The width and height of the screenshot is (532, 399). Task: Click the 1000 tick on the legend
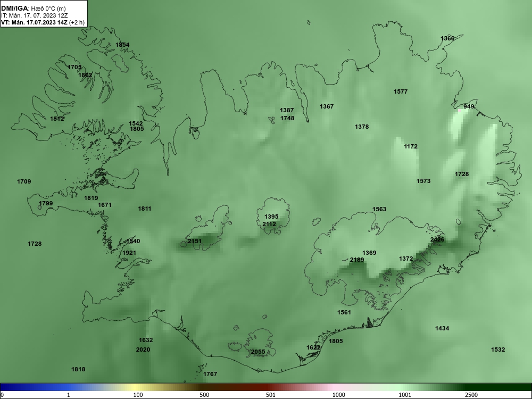tap(338, 395)
